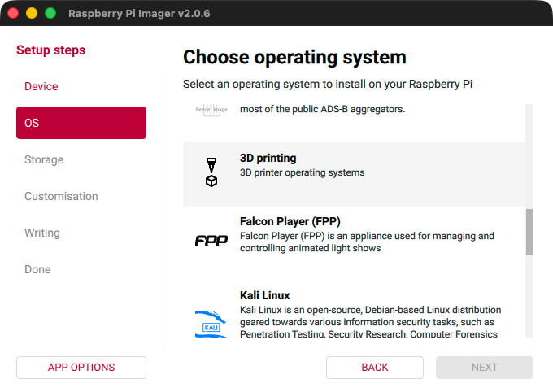Go to the Device setup step
553x392 pixels.
41,86
